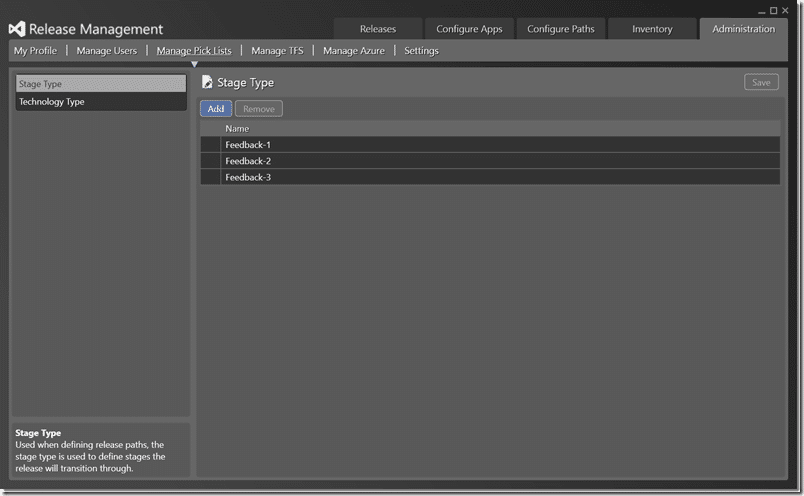Screen dimensions: 804x496
Task: Switch to Configure Apps tab
Action: tap(469, 29)
